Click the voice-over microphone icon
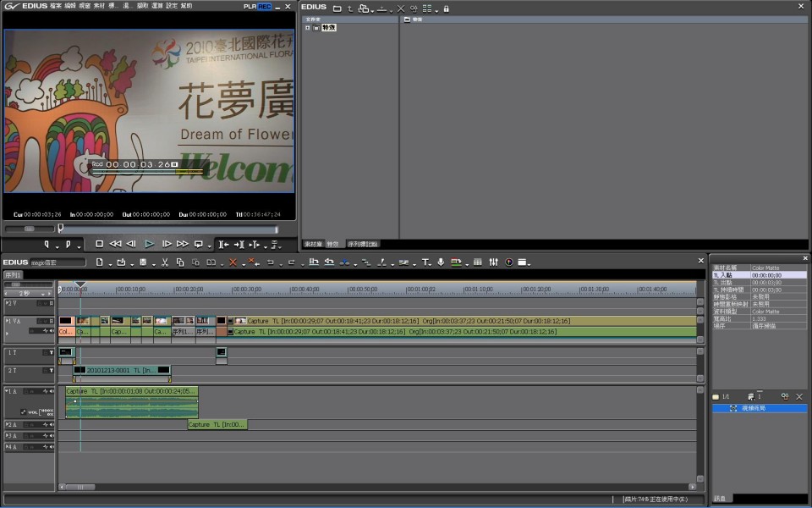 click(441, 262)
